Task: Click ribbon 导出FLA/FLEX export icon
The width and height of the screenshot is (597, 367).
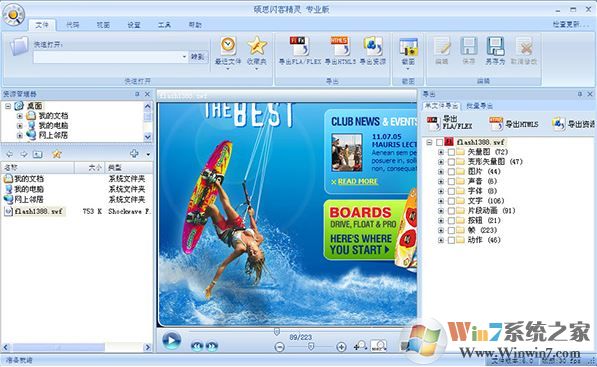Action: coord(300,45)
